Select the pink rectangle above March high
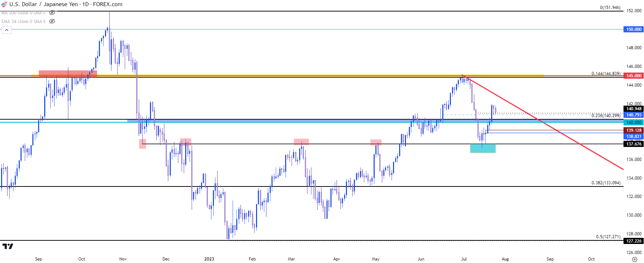The width and height of the screenshot is (644, 263). 301,142
